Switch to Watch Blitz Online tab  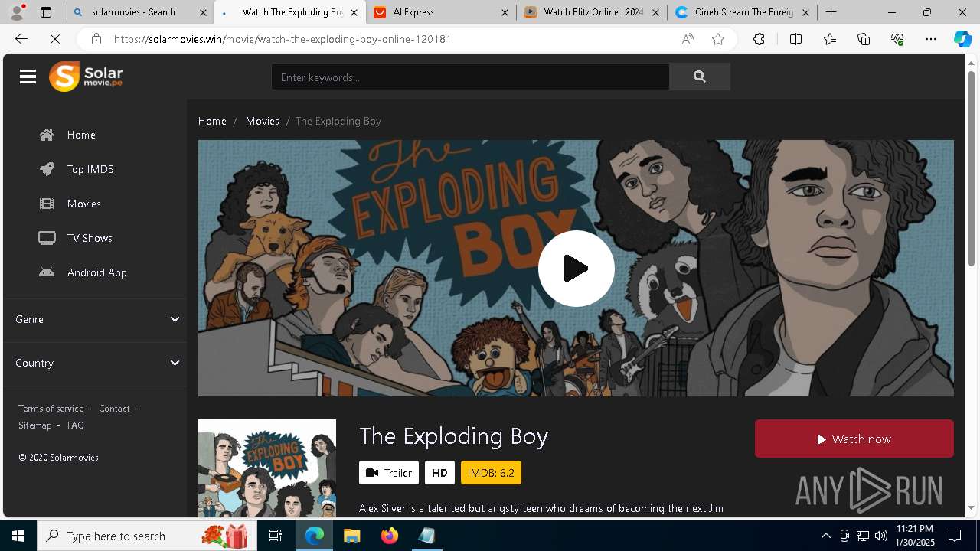click(x=593, y=12)
